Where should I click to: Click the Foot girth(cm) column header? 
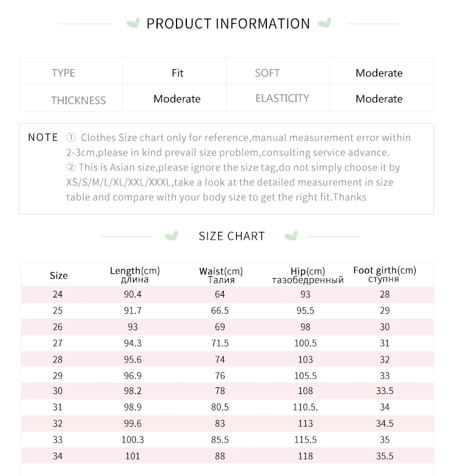point(385,274)
